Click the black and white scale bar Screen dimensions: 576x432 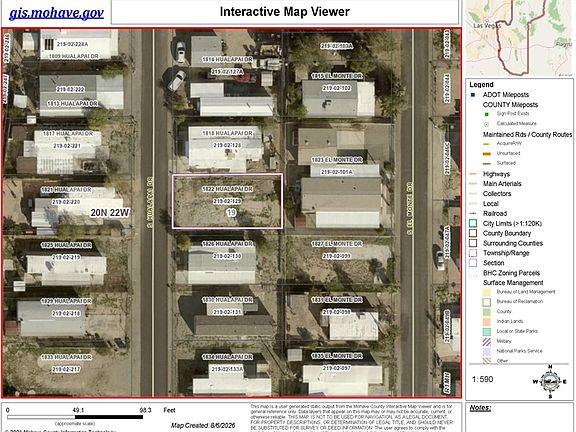(75, 417)
